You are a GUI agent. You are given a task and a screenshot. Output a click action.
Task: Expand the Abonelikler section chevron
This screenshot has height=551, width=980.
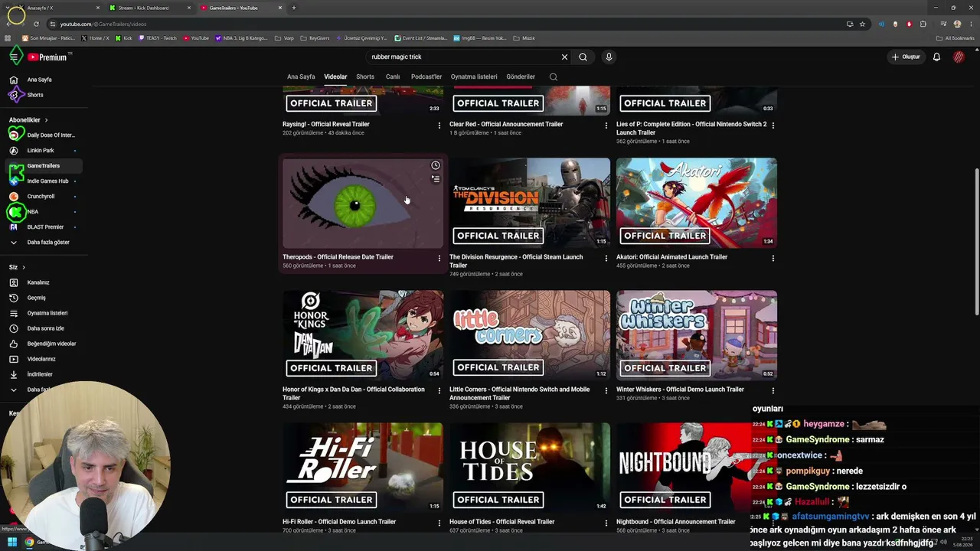tap(46, 120)
